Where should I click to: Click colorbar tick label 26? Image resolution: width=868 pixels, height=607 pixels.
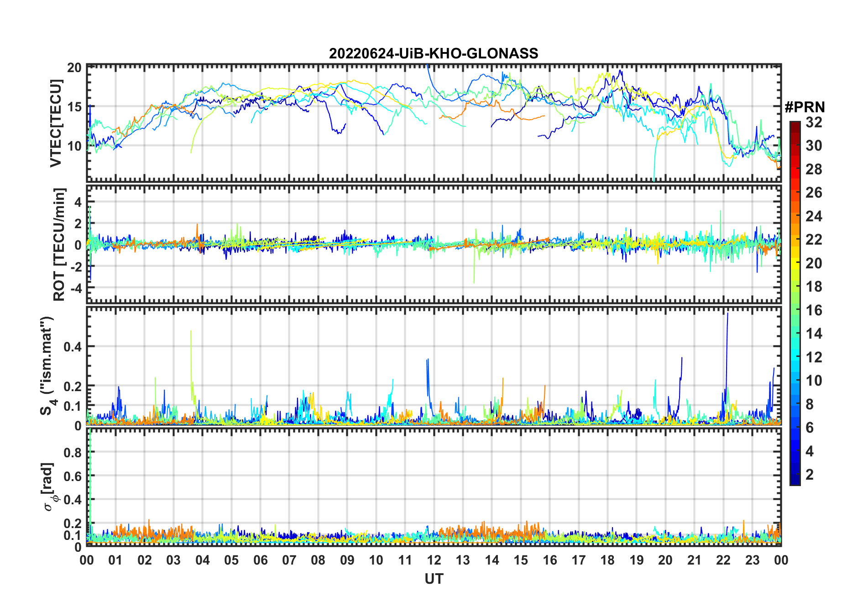pos(814,193)
